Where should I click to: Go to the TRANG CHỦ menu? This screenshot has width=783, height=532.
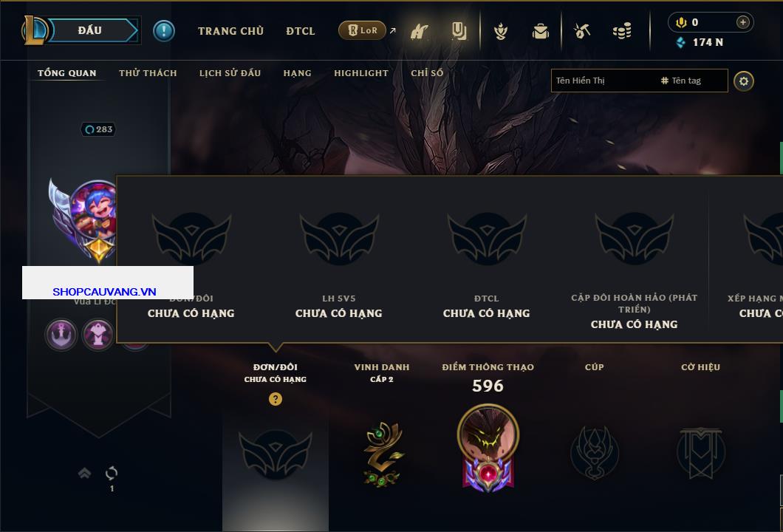click(x=230, y=31)
